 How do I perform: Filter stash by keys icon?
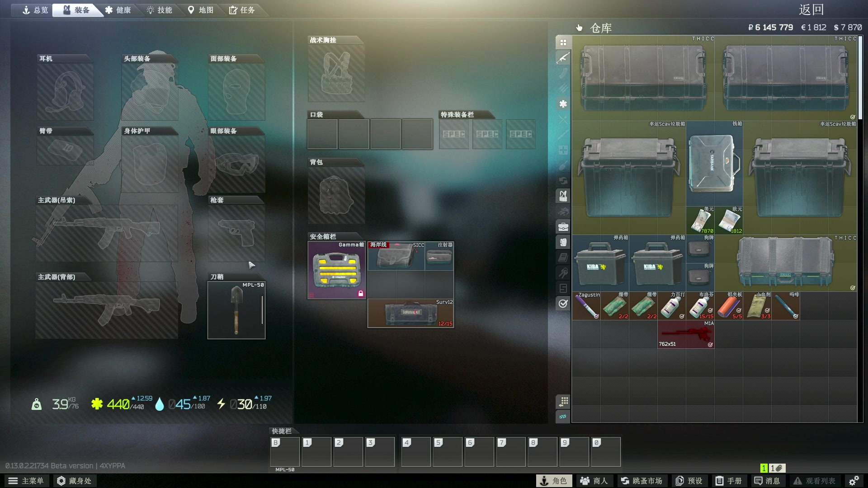[x=563, y=273]
